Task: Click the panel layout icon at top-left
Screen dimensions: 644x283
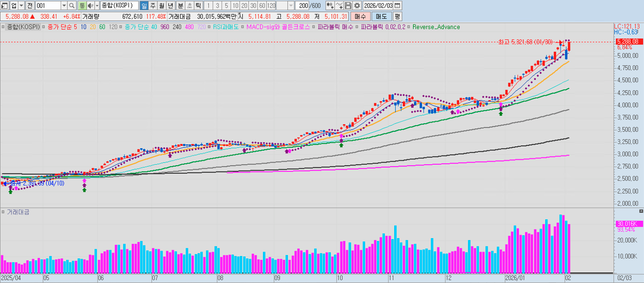Action: [x=5, y=5]
